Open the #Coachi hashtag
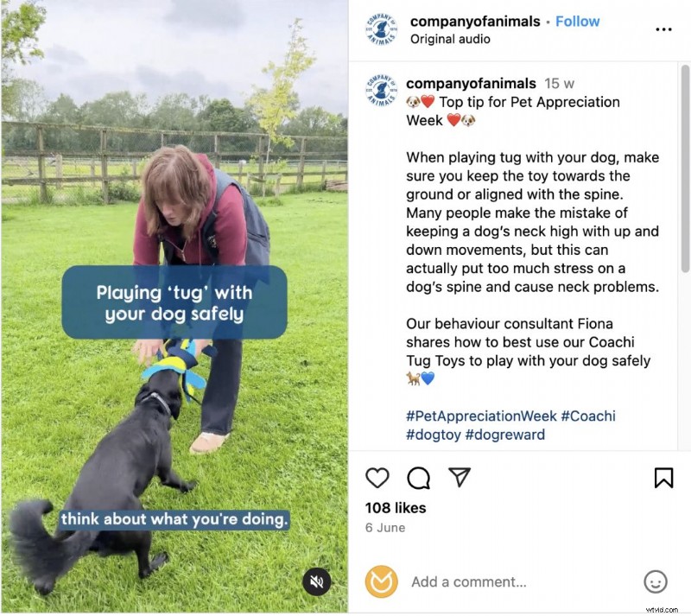Screen dimensions: 691x616 pos(588,416)
